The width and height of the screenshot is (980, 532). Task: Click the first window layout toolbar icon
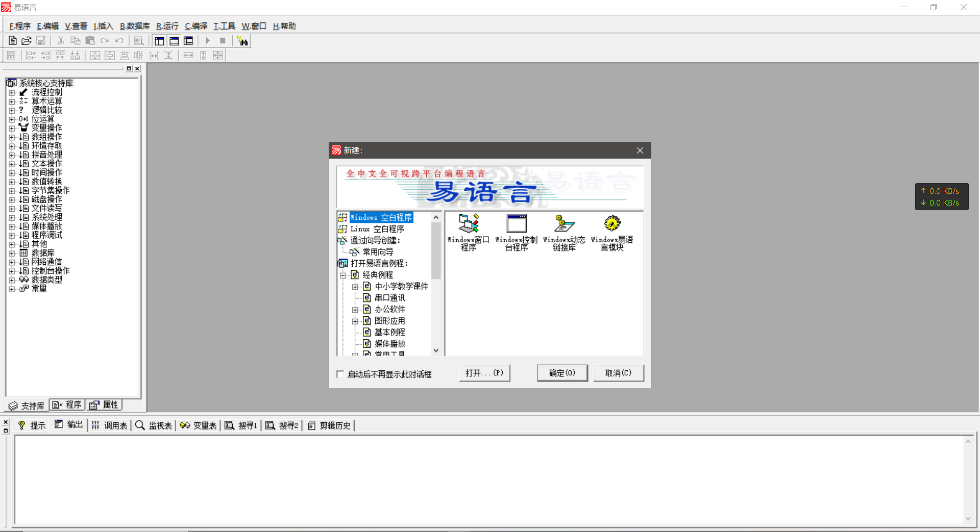[159, 41]
